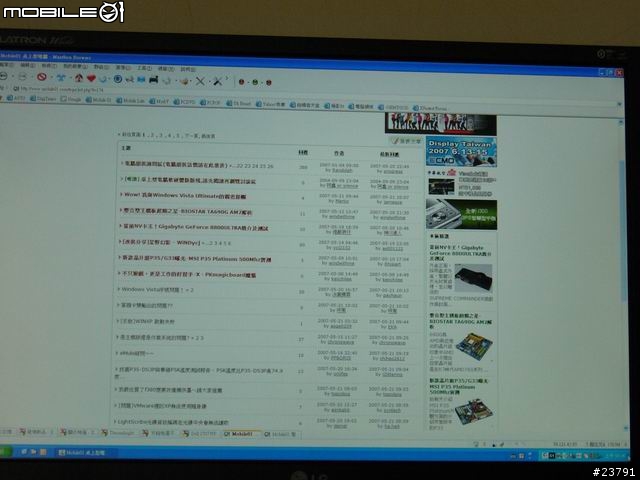Open the Google bookmark in links bar
640x480 pixels.
[x=71, y=99]
